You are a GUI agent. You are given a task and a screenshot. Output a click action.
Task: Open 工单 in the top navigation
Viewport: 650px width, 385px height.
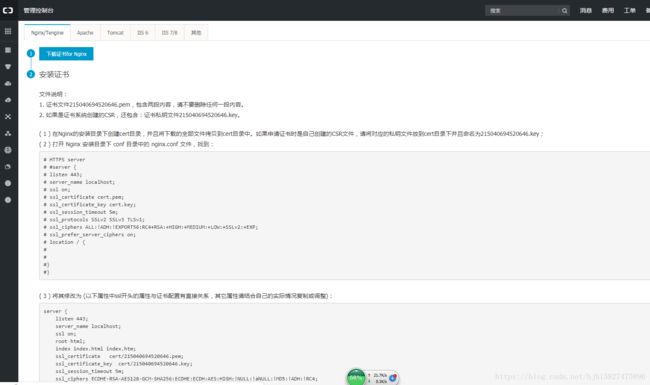630,10
